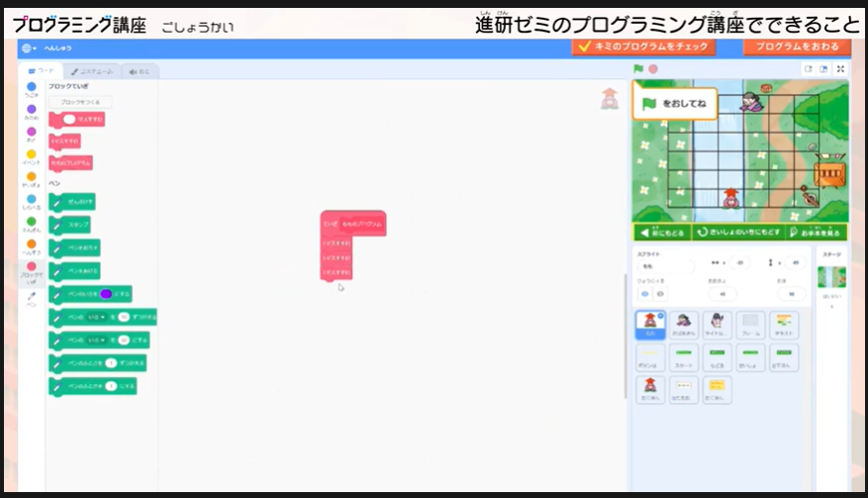Select the さいしょ sprite thumbnail
Viewport: 868px width, 498px height.
pyautogui.click(x=750, y=356)
